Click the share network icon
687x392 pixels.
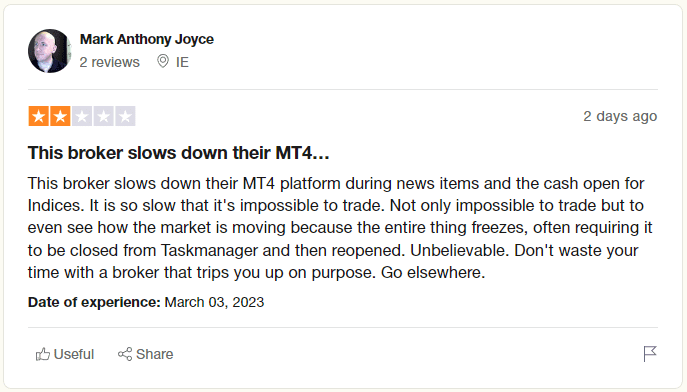point(125,354)
